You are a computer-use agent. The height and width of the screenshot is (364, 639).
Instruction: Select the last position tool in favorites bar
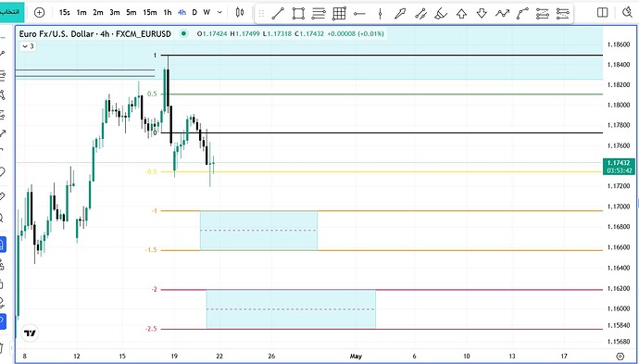[x=562, y=14]
